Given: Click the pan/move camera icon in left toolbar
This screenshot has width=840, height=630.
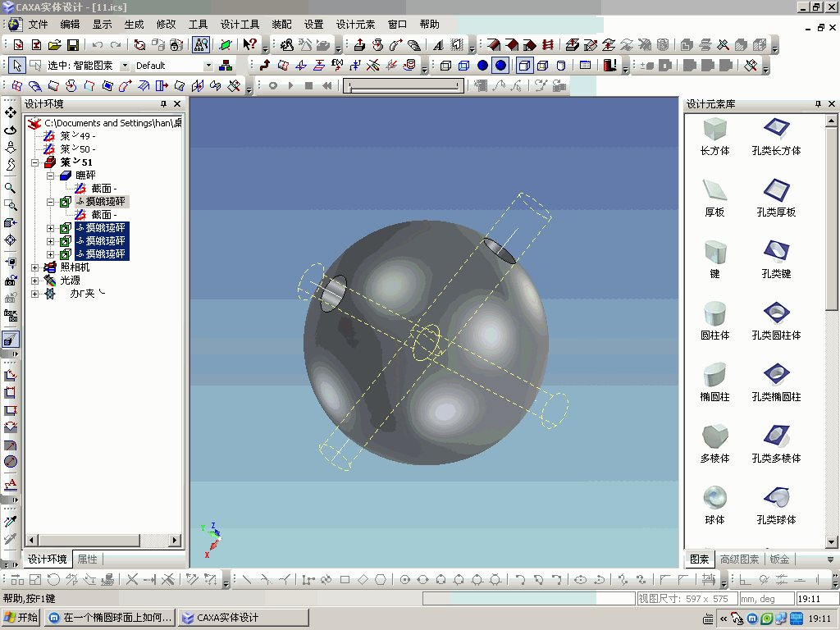Looking at the screenshot, I should click(x=10, y=112).
